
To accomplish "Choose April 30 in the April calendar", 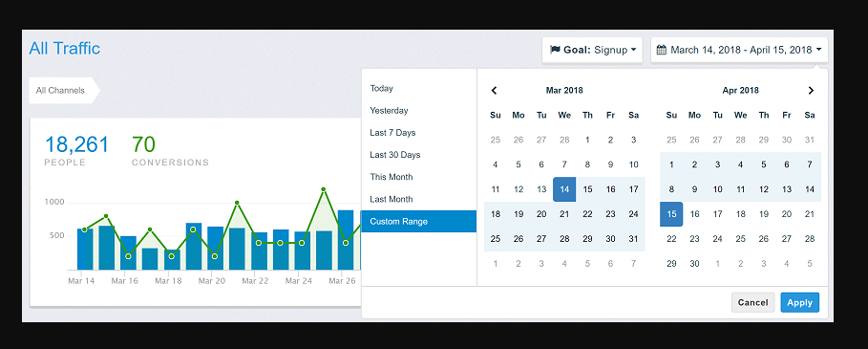I will click(x=695, y=264).
